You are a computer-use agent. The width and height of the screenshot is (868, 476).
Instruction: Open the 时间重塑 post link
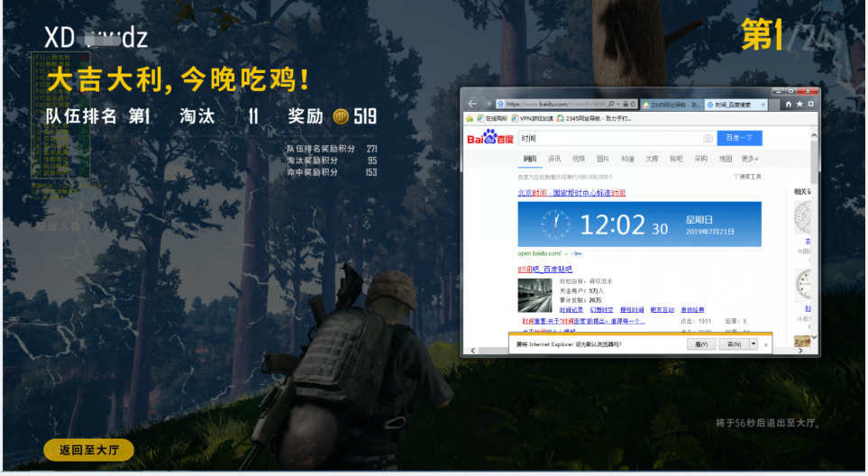[x=583, y=321]
